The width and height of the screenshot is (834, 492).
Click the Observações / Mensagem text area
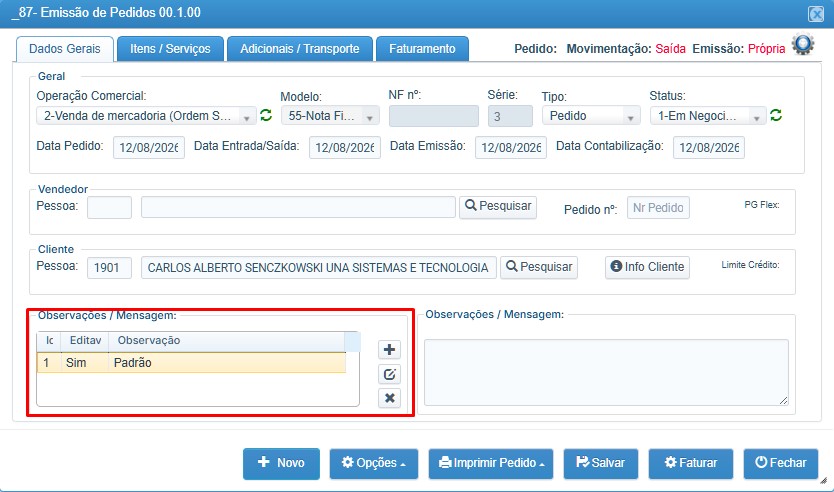[x=606, y=372]
